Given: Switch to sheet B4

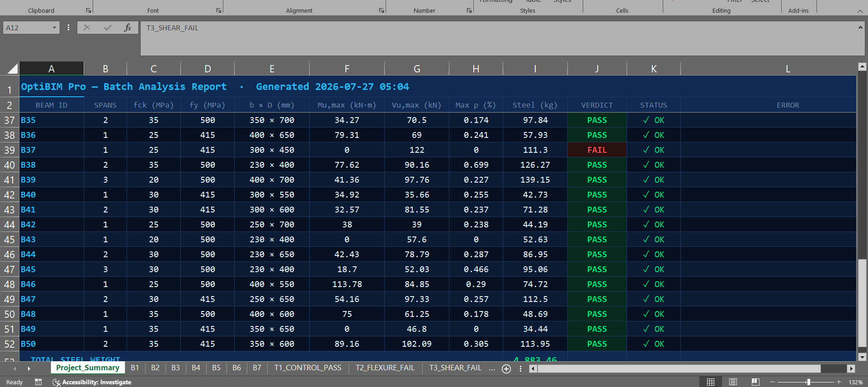Looking at the screenshot, I should click(x=196, y=368).
